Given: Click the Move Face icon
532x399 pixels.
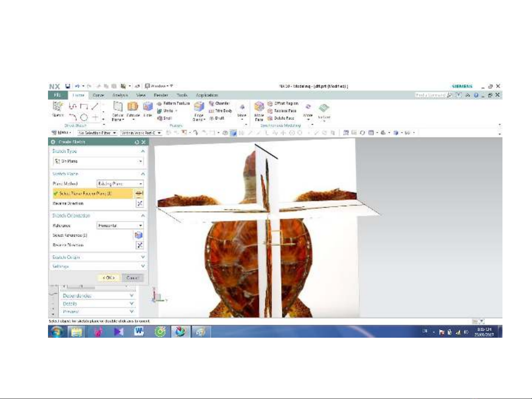Looking at the screenshot, I should 259,107.
